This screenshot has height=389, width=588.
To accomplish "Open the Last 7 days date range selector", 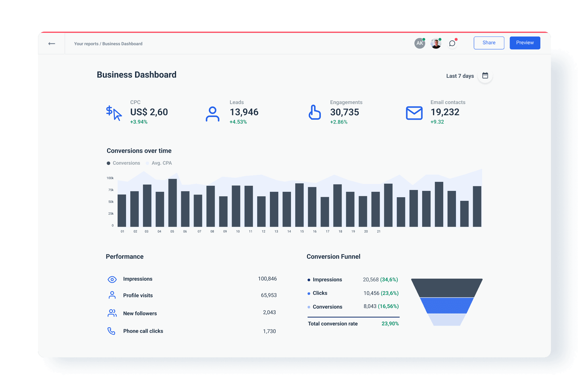I will tap(460, 76).
